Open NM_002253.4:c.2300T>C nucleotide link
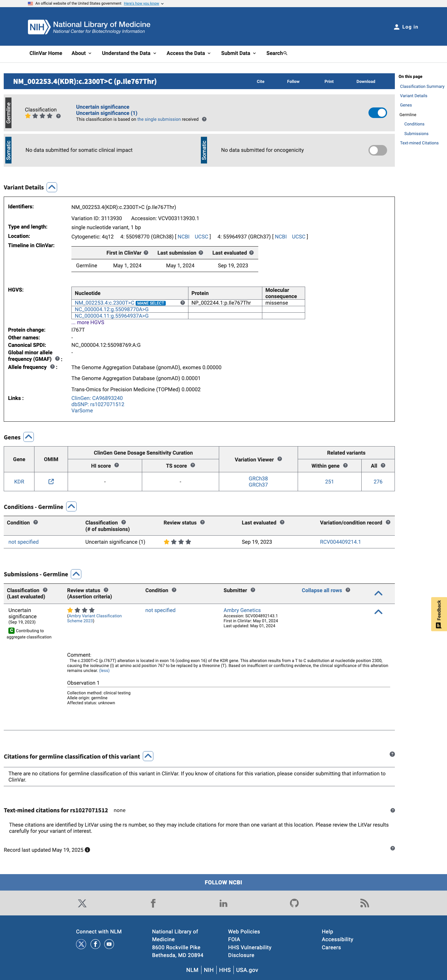Image resolution: width=447 pixels, height=980 pixels. 105,303
